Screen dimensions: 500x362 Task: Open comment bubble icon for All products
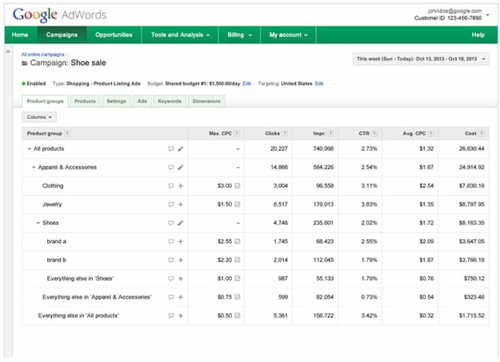point(171,149)
